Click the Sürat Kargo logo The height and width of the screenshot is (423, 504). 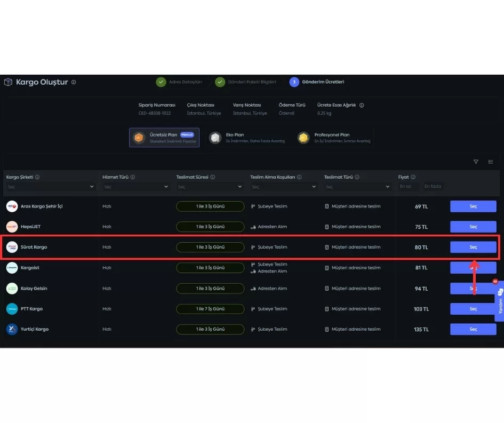coord(12,247)
